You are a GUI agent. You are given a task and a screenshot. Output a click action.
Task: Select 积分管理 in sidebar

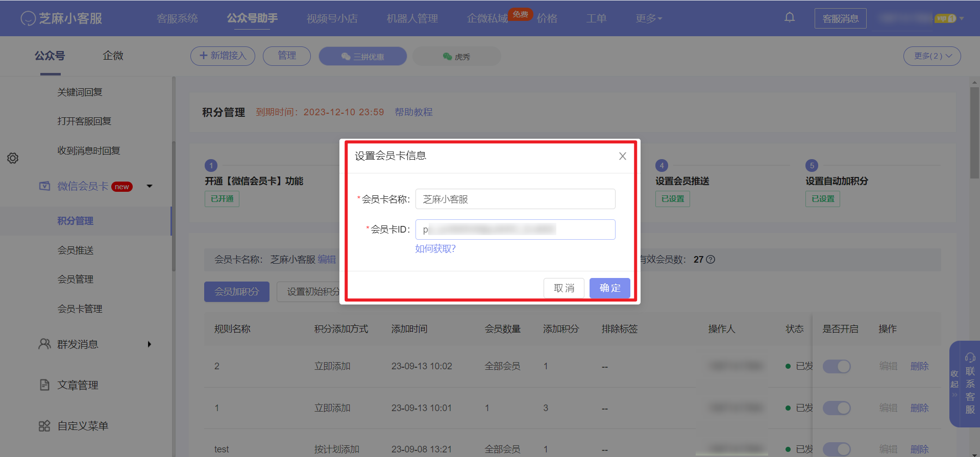click(76, 221)
